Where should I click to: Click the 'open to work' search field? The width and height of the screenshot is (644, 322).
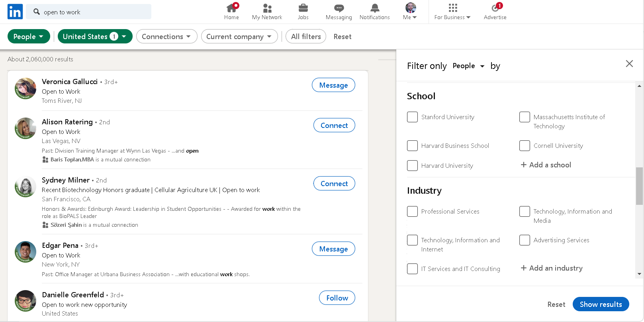89,12
